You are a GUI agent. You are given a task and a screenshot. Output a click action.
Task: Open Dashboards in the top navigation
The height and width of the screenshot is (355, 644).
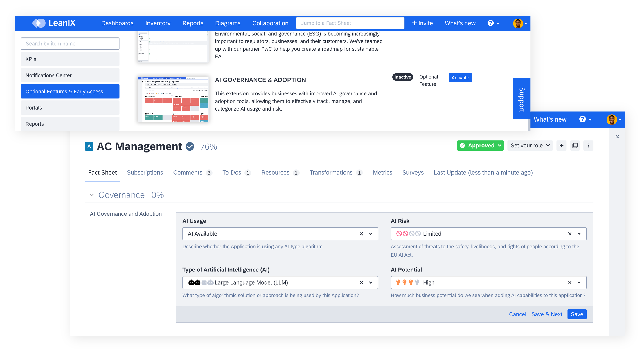pos(117,23)
